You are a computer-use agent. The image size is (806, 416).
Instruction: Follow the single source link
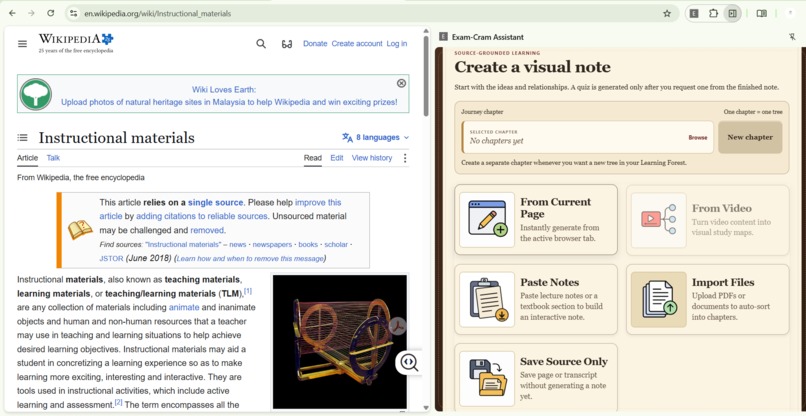click(215, 203)
